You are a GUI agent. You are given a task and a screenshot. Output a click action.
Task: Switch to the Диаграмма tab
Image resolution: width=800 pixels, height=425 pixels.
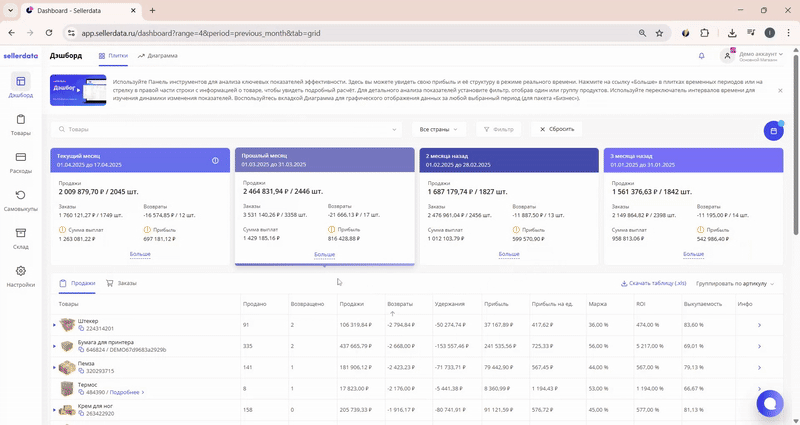tap(158, 56)
